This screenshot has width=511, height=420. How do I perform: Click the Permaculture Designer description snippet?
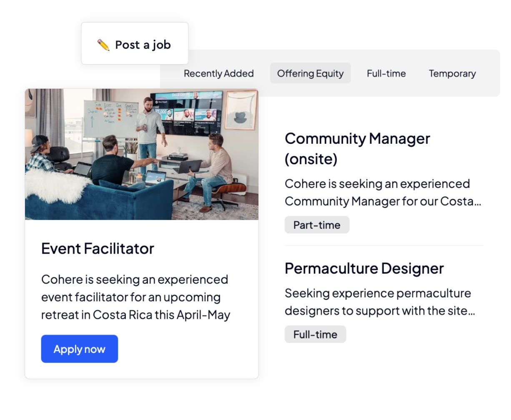[380, 302]
